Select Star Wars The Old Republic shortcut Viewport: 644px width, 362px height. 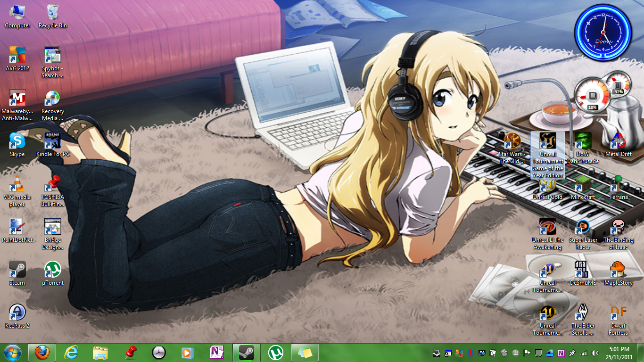tap(512, 148)
